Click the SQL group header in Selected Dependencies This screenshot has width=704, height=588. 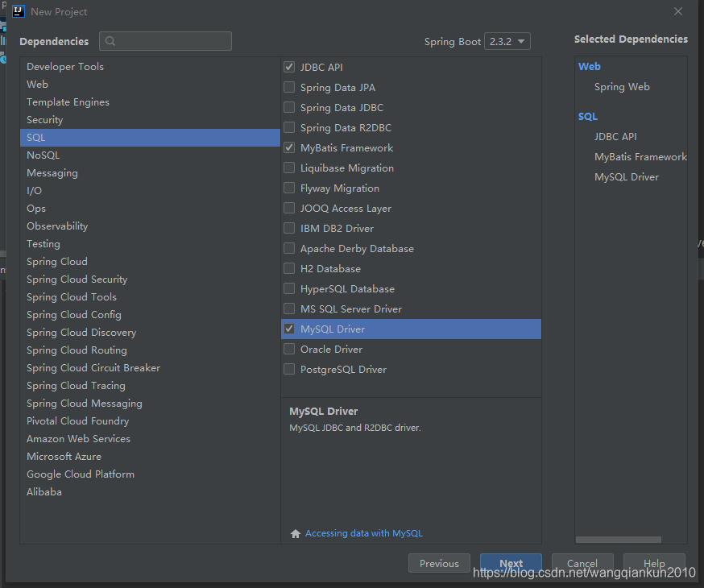588,116
